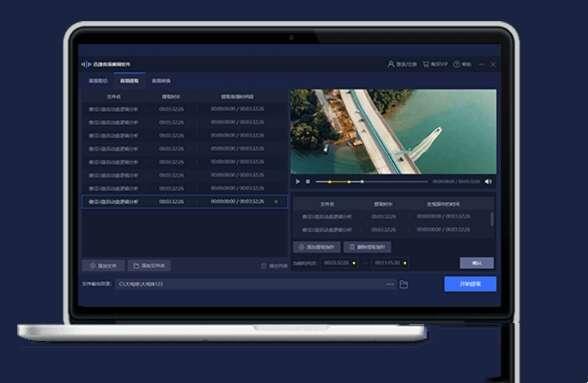Click the blue start extraction button
The image size is (588, 383).
click(x=470, y=284)
